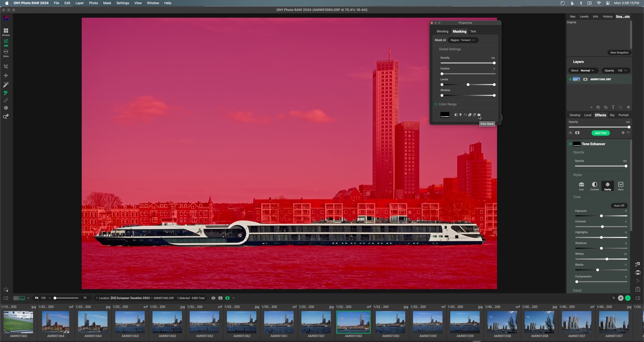Click the New Snapshot button
The image size is (644, 342).
pos(619,53)
